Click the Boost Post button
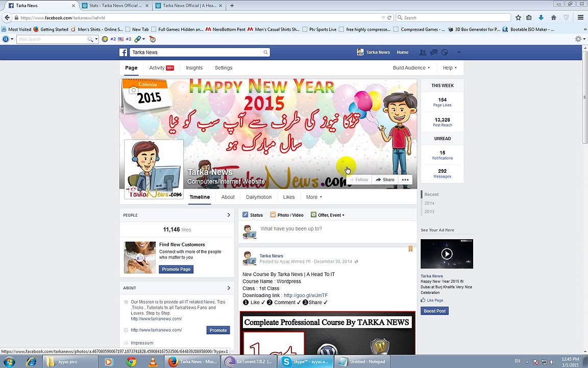 pos(435,311)
